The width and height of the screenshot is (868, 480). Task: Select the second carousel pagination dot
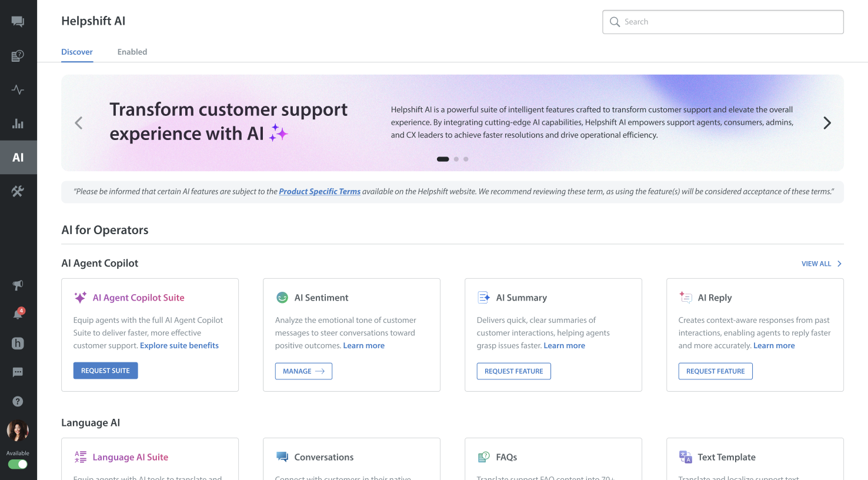[456, 159]
